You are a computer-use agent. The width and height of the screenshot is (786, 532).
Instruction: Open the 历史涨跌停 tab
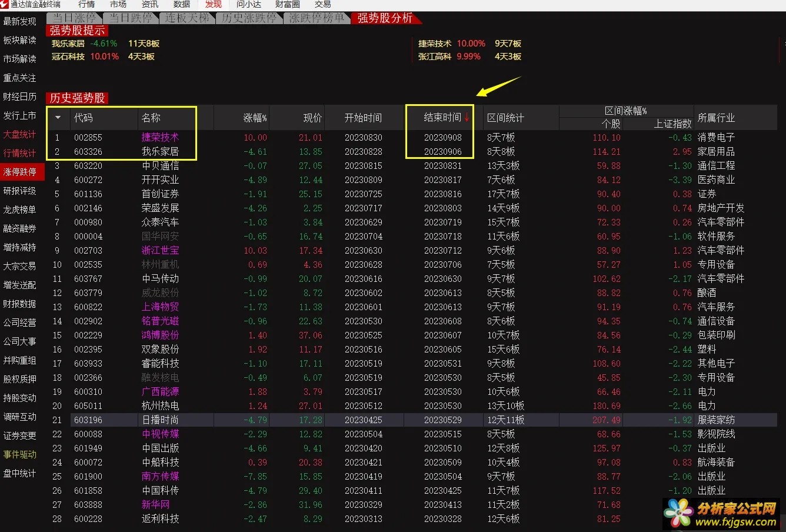(x=249, y=18)
